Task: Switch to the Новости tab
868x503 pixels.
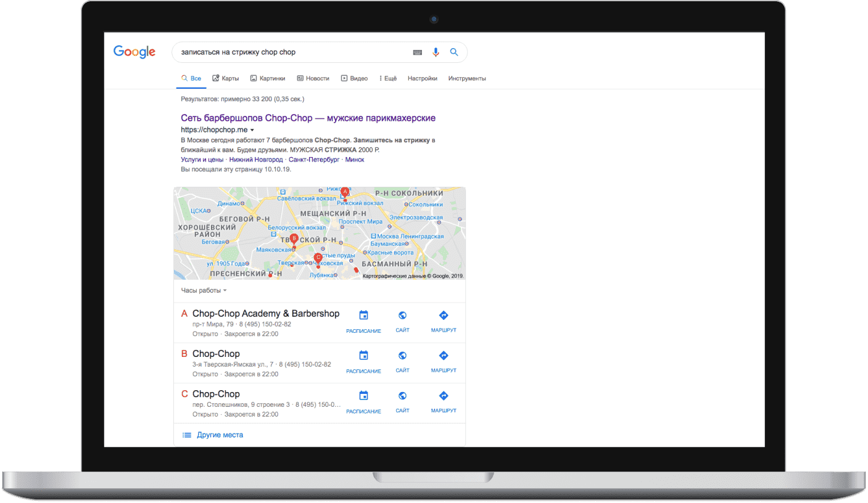Action: [x=313, y=78]
